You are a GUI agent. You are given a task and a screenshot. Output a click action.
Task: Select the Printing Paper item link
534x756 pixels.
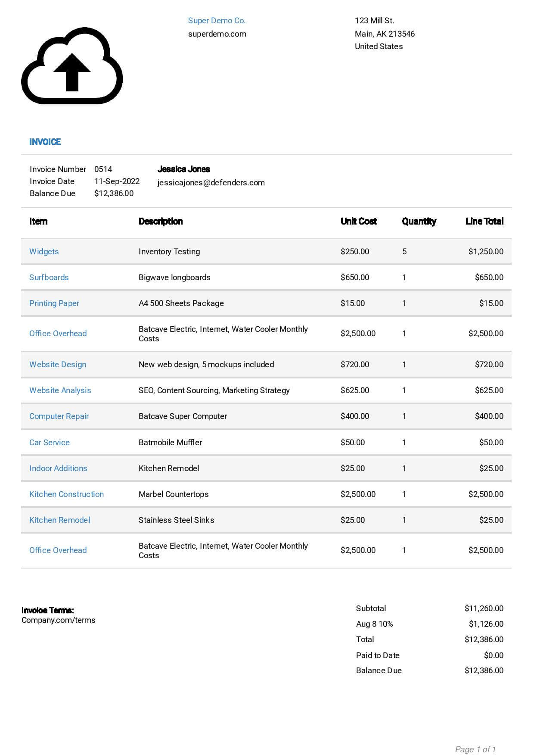click(54, 303)
